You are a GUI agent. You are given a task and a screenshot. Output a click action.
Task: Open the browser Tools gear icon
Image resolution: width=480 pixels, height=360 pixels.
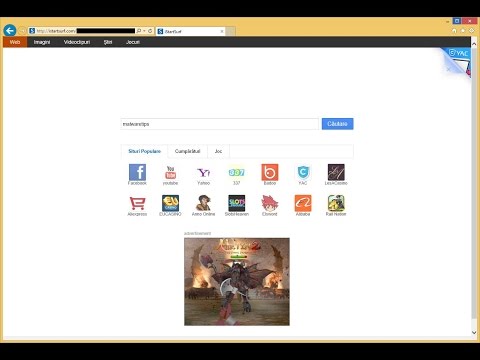pos(471,31)
